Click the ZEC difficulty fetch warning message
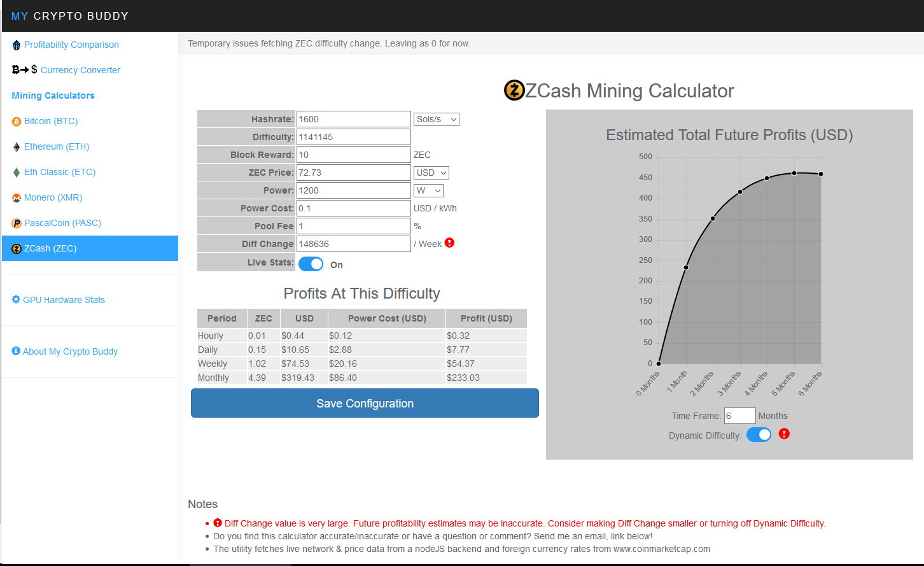 coord(329,43)
